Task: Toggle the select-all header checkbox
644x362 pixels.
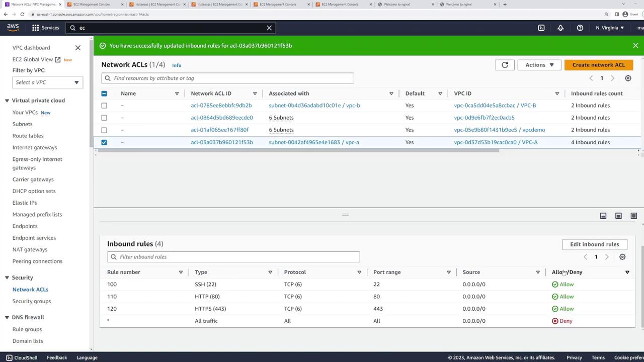Action: [104, 94]
